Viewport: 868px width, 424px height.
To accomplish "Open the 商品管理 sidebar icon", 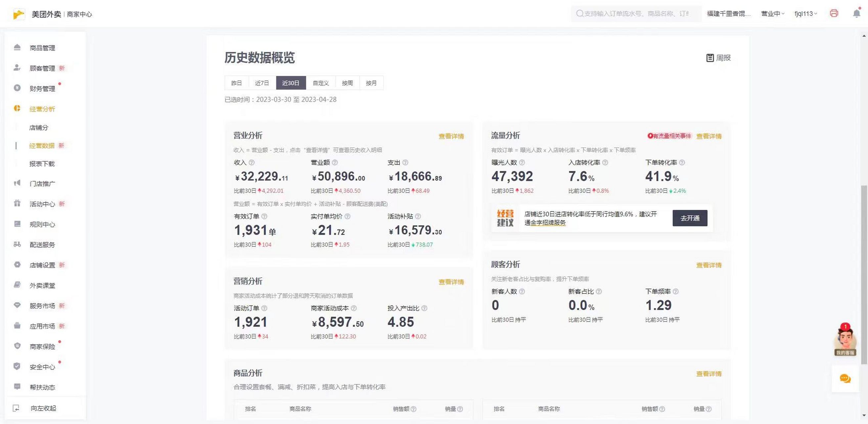I will pos(17,47).
